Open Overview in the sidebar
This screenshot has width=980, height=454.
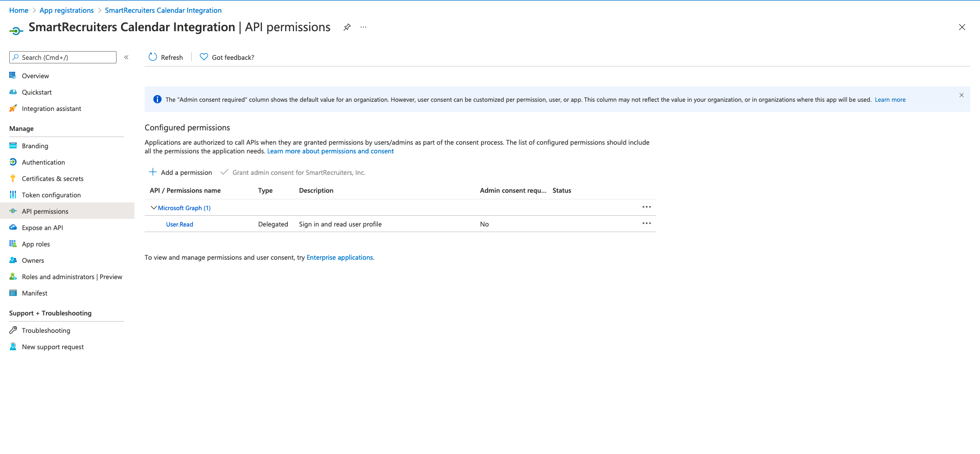[x=35, y=76]
